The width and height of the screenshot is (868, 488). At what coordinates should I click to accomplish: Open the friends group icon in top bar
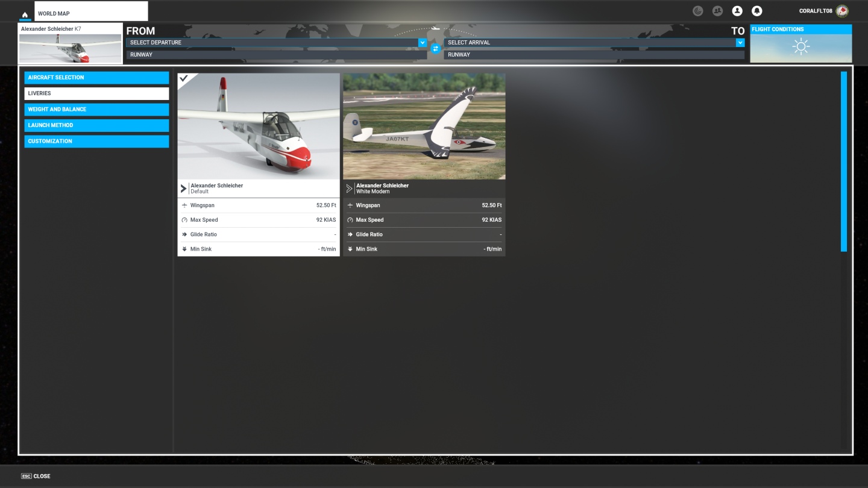click(717, 11)
